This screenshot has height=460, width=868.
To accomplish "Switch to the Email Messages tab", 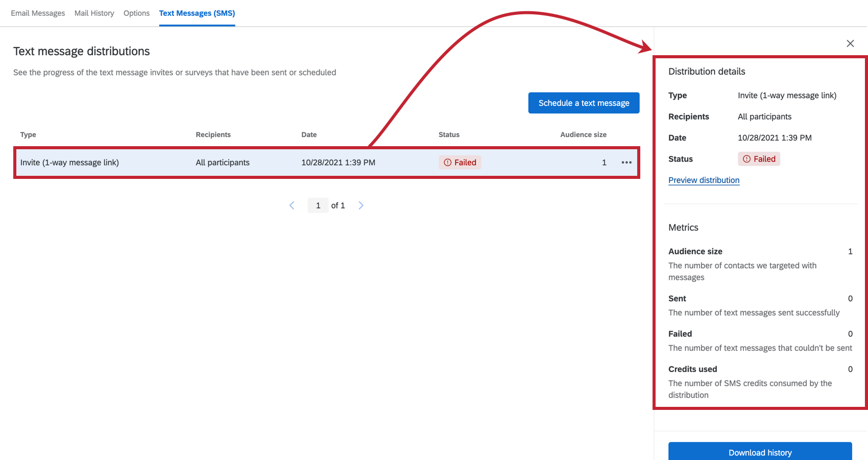I will point(38,13).
